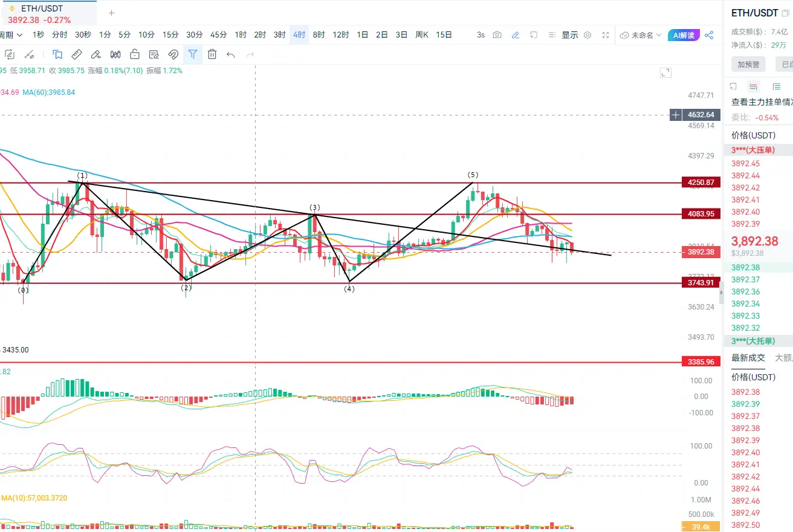Click the 4250.87 resistance line label
The height and width of the screenshot is (532, 793).
pos(701,183)
